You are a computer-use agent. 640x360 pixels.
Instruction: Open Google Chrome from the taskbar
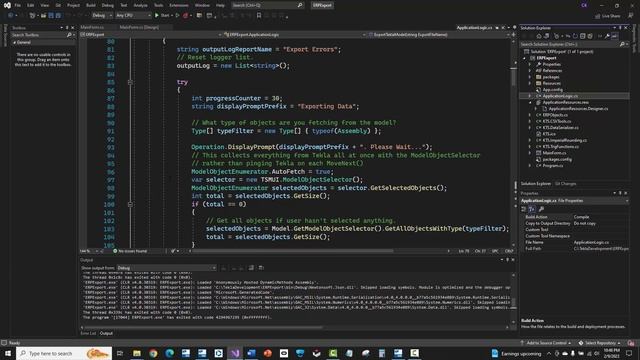[x=153, y=353]
